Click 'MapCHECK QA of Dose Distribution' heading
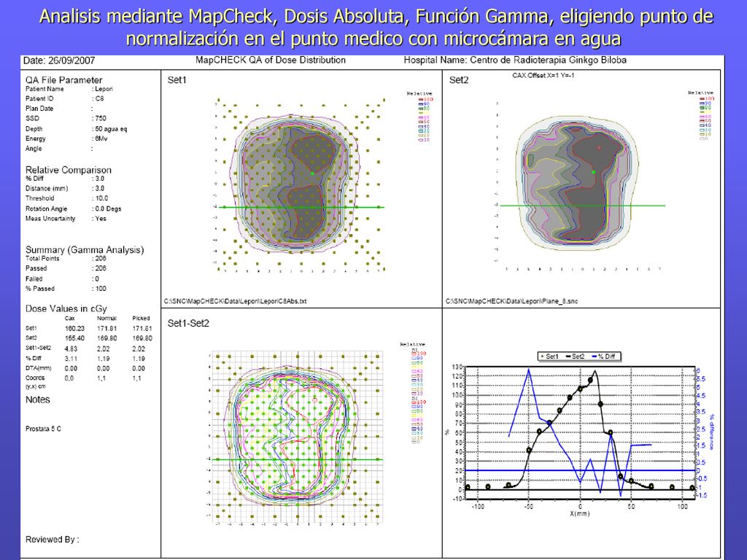The image size is (747, 560). 271,60
